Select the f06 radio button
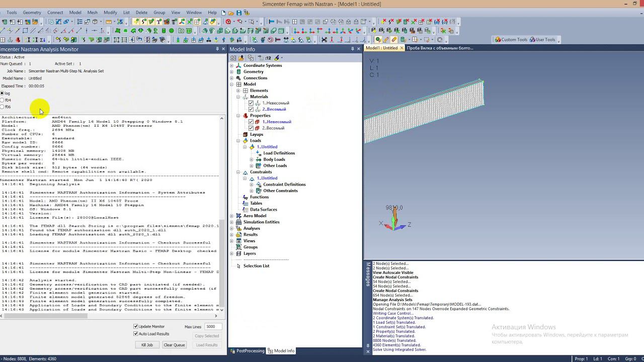Image resolution: width=644 pixels, height=362 pixels. pos(3,107)
